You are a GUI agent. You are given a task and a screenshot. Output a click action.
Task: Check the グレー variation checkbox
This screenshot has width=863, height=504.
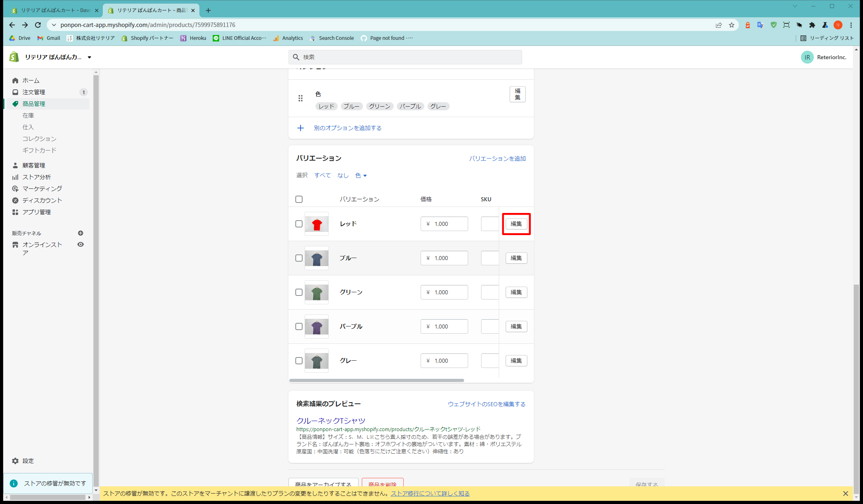(299, 361)
